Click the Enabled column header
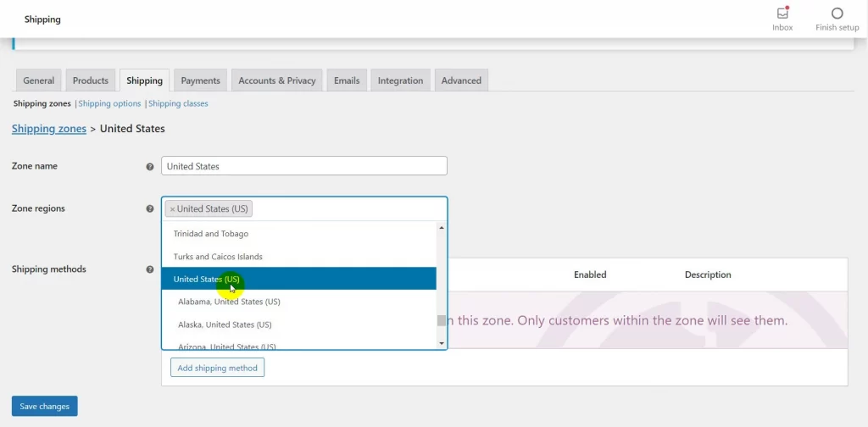Screen dimensions: 868x427 pos(590,274)
